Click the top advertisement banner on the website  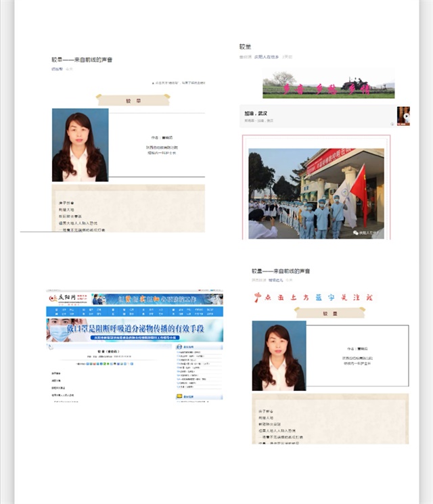(x=157, y=299)
